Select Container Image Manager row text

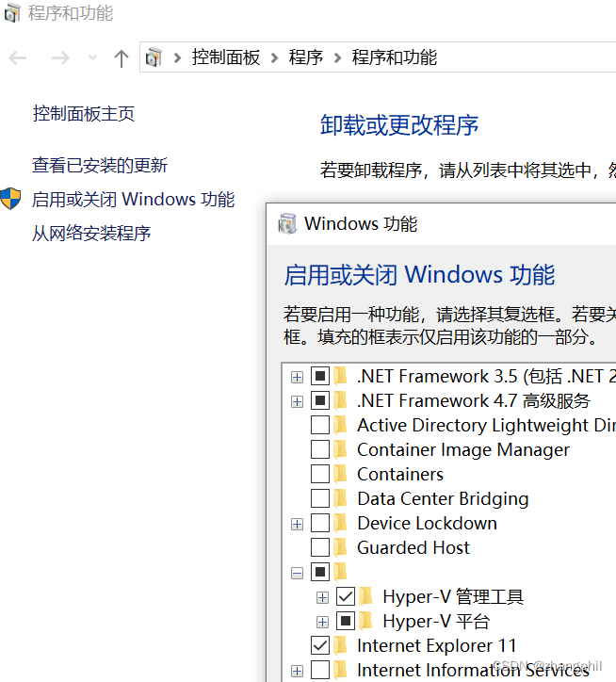point(463,449)
